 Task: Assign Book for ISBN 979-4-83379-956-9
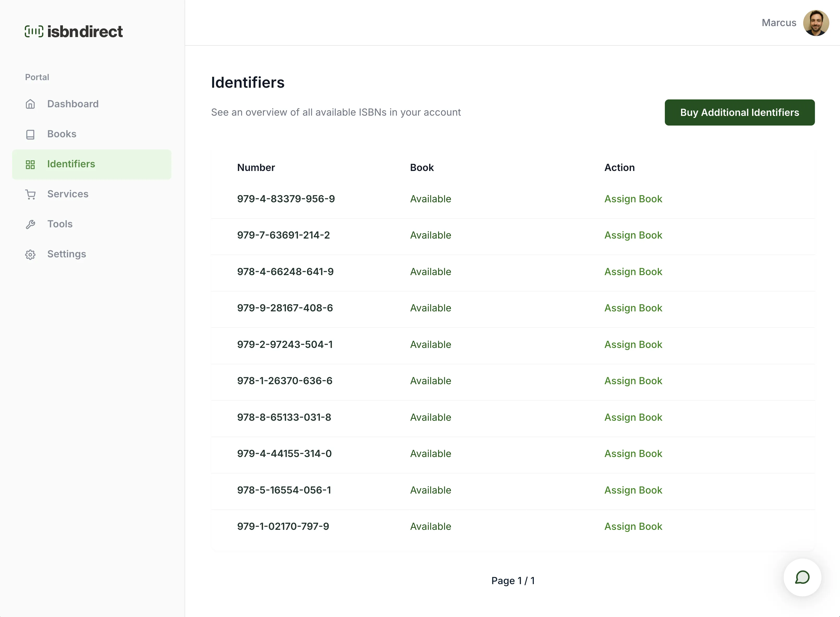(633, 199)
